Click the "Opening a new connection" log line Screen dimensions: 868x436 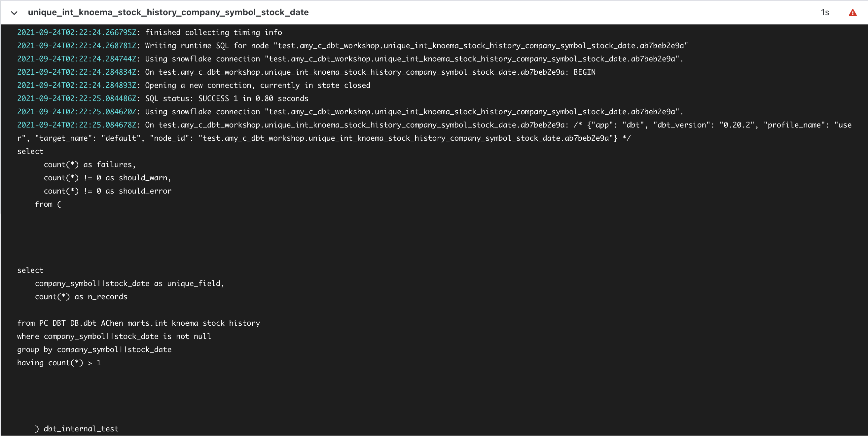(x=257, y=85)
